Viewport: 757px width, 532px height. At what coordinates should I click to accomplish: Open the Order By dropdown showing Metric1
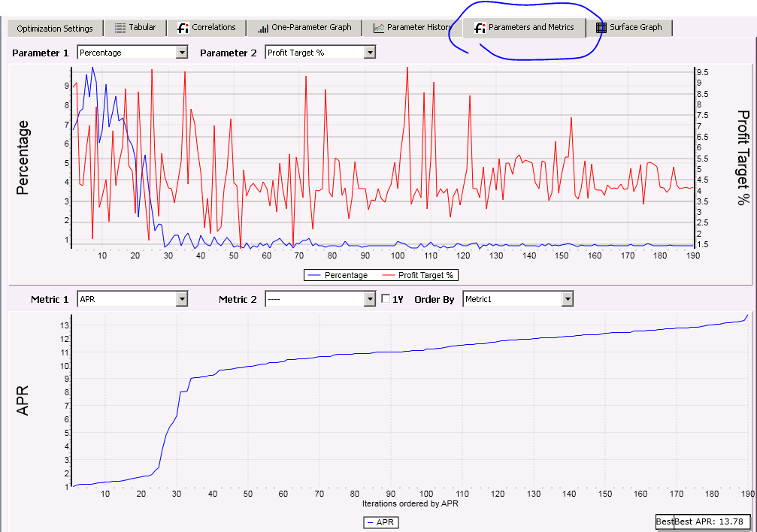[x=567, y=298]
